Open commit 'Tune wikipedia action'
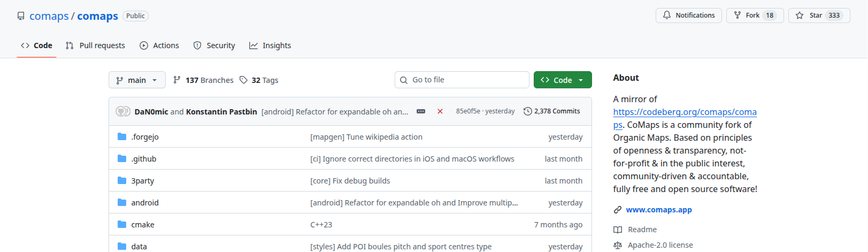Viewport: 868px width, 252px height. (366, 137)
